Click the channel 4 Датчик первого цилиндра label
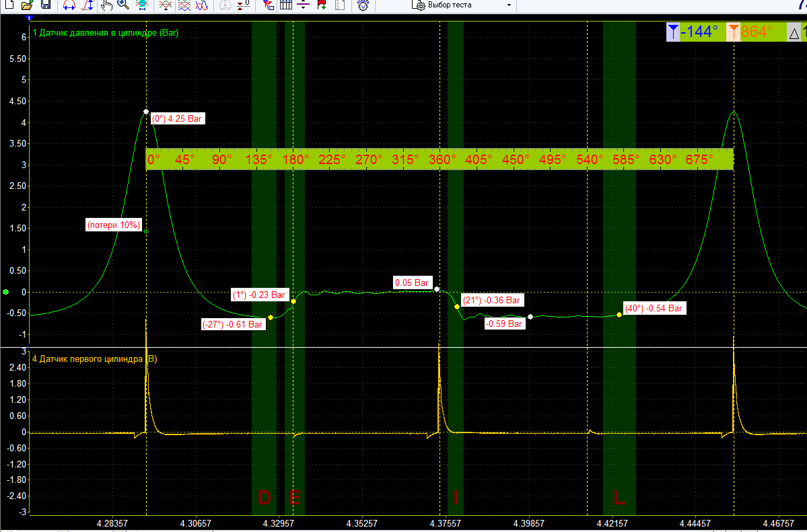The height and width of the screenshot is (532, 807). click(95, 358)
